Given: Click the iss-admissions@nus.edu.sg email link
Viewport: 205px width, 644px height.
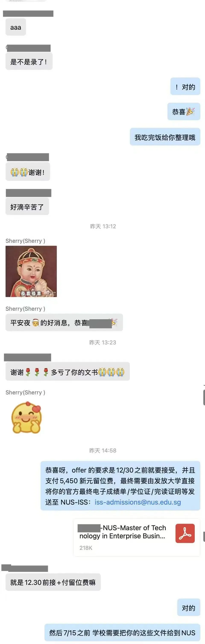Looking at the screenshot, I should (x=138, y=502).
